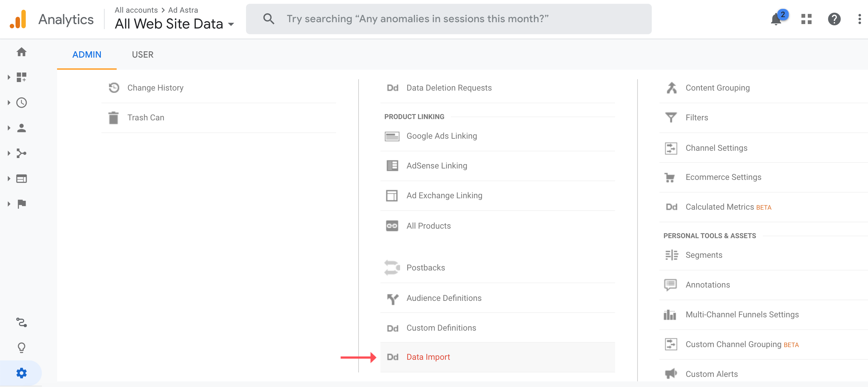Click the Help question mark icon

834,19
